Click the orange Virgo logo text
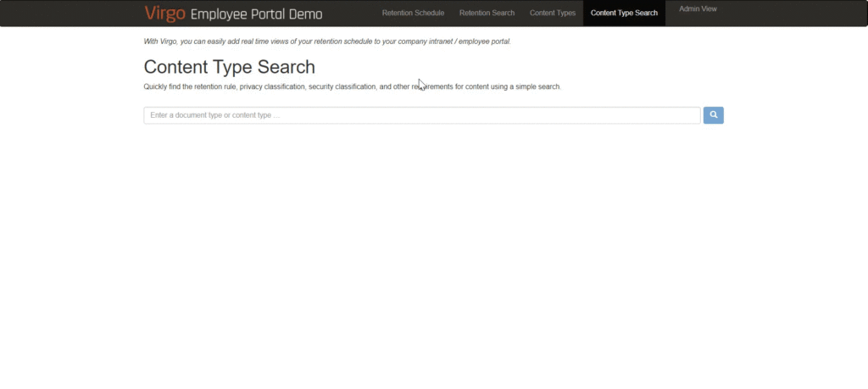 pyautogui.click(x=164, y=14)
